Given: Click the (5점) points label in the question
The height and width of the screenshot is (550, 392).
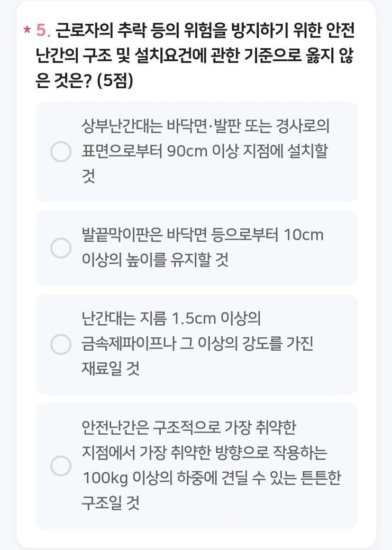Looking at the screenshot, I should click(115, 81).
